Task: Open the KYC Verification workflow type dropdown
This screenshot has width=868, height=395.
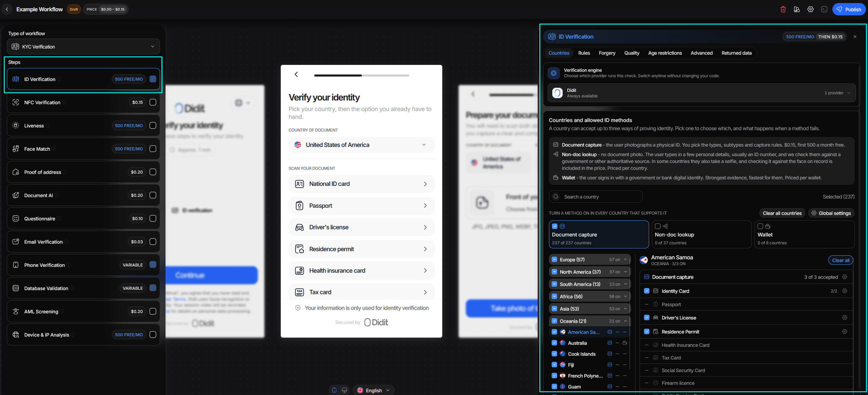Action: pyautogui.click(x=83, y=46)
